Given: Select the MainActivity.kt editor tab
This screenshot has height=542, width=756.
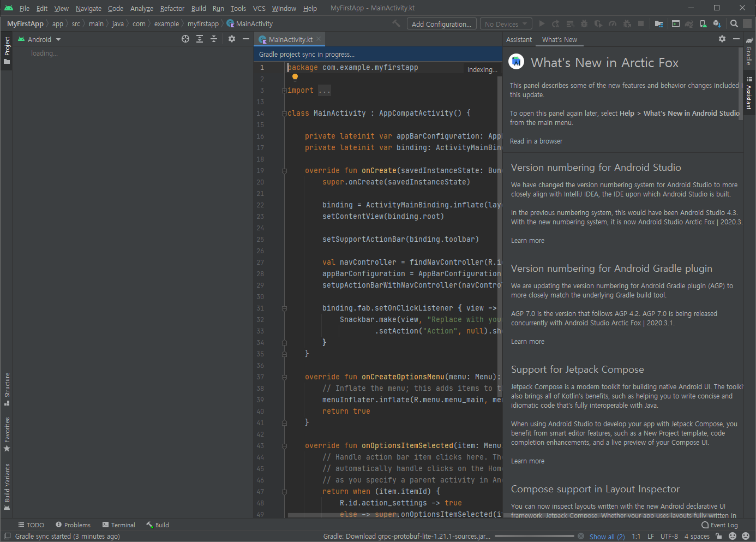Looking at the screenshot, I should pos(290,39).
